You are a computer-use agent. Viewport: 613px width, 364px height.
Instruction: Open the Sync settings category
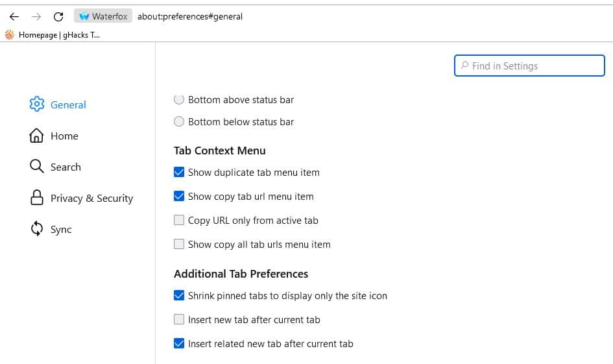pyautogui.click(x=51, y=229)
